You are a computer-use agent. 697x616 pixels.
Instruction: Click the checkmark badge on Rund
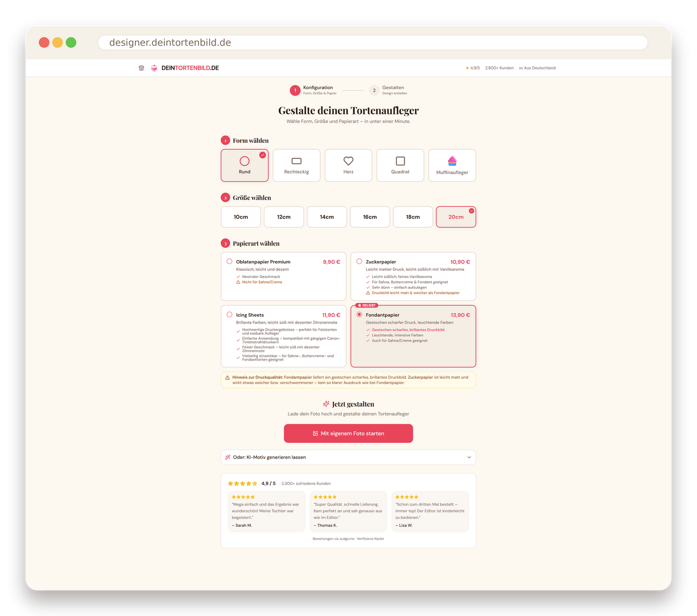(x=262, y=155)
